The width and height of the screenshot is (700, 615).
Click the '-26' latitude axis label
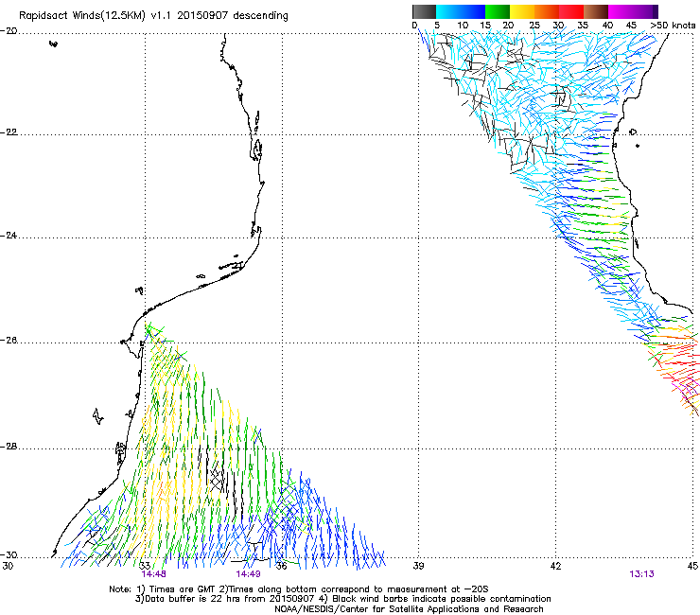(9, 341)
